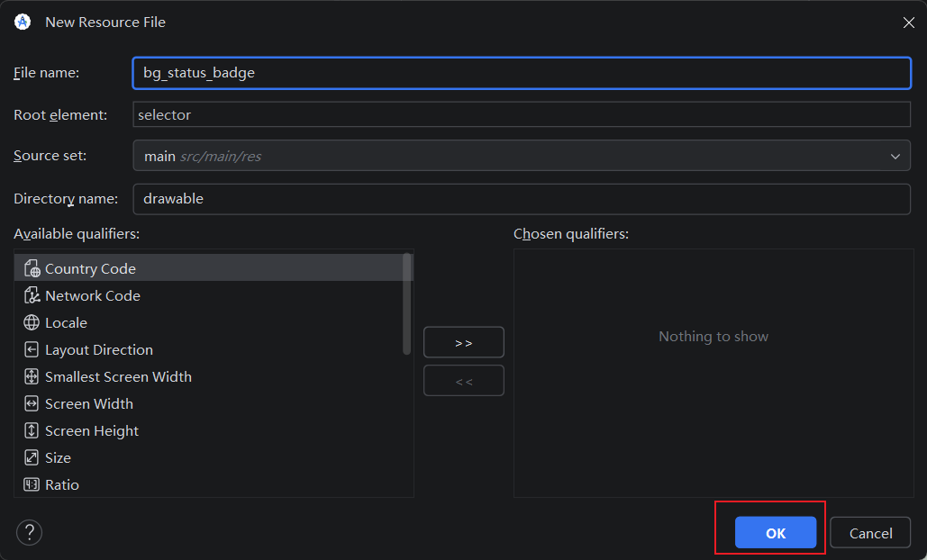Click the Screen Height icon

click(32, 430)
